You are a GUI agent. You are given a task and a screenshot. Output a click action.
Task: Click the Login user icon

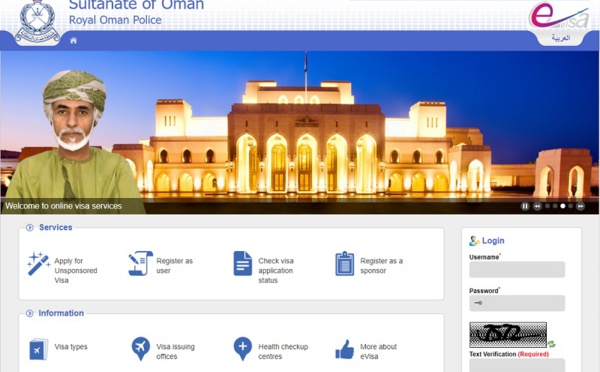coord(474,241)
